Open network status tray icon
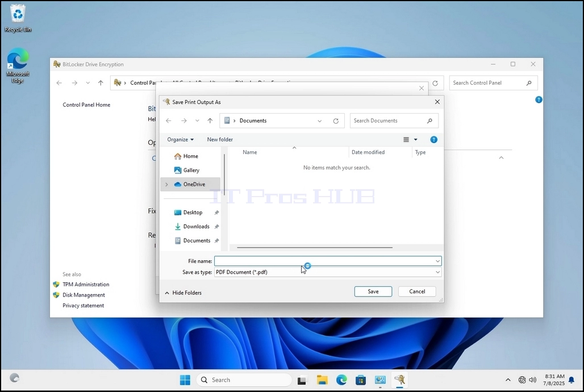The image size is (584, 392). click(x=522, y=380)
